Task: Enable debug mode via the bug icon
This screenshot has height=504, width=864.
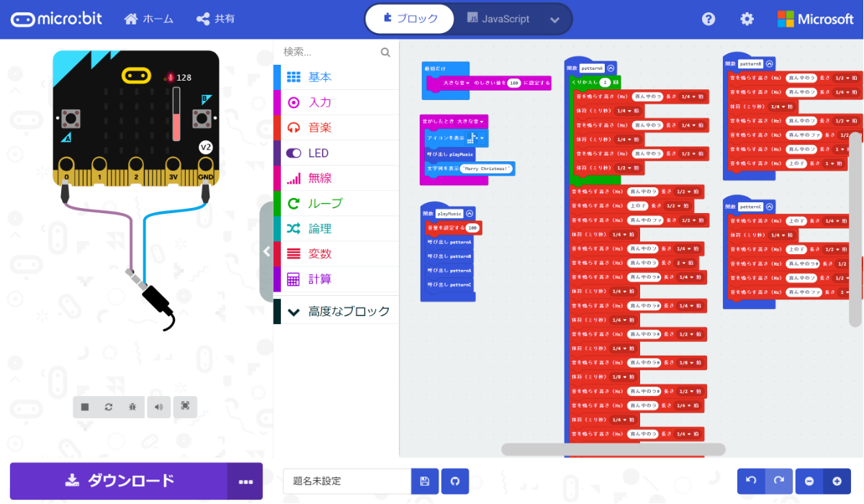Action: (132, 407)
